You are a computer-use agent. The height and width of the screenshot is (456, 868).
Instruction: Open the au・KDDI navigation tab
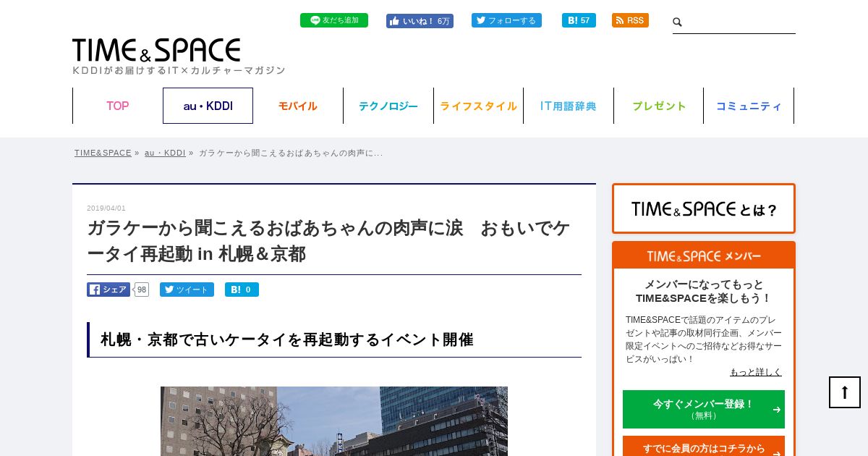208,106
